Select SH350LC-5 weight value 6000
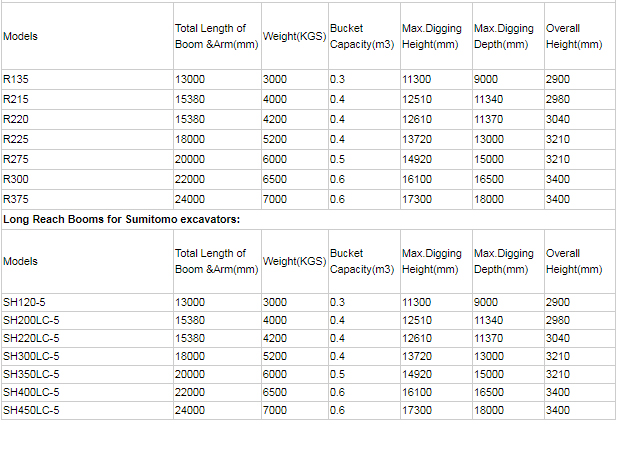The width and height of the screenshot is (620, 456). (x=275, y=374)
